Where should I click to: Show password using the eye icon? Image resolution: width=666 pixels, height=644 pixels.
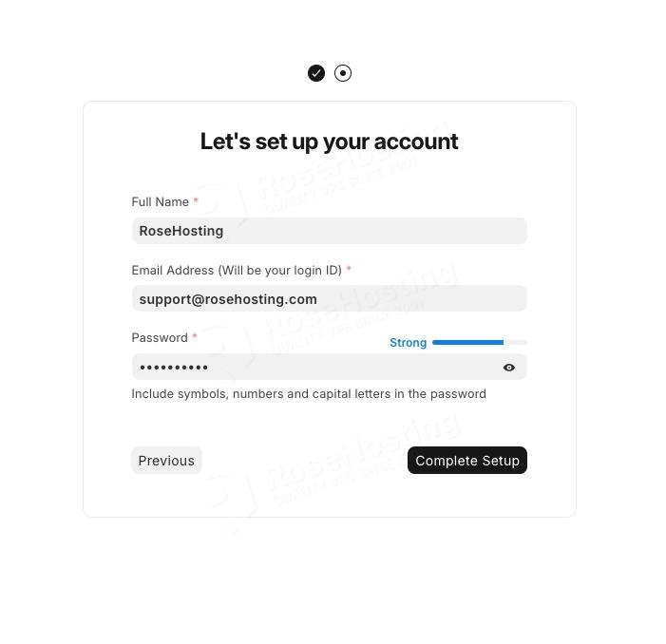(x=509, y=368)
